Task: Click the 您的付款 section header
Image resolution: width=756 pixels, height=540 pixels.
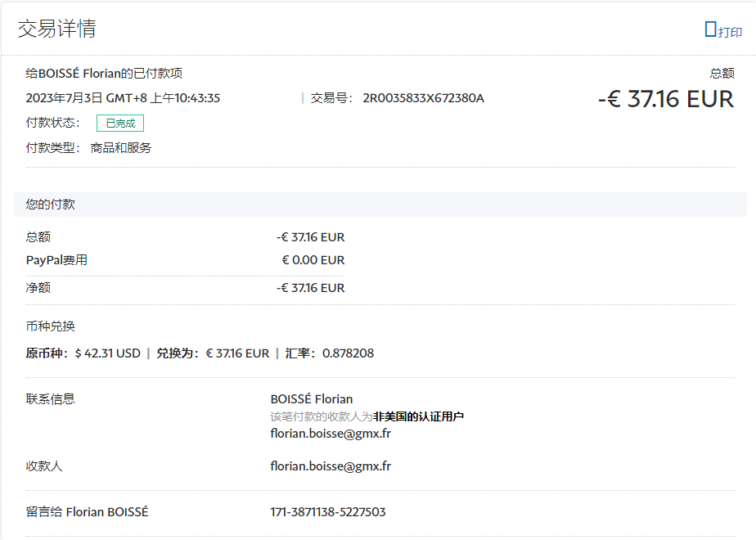Action: [51, 205]
